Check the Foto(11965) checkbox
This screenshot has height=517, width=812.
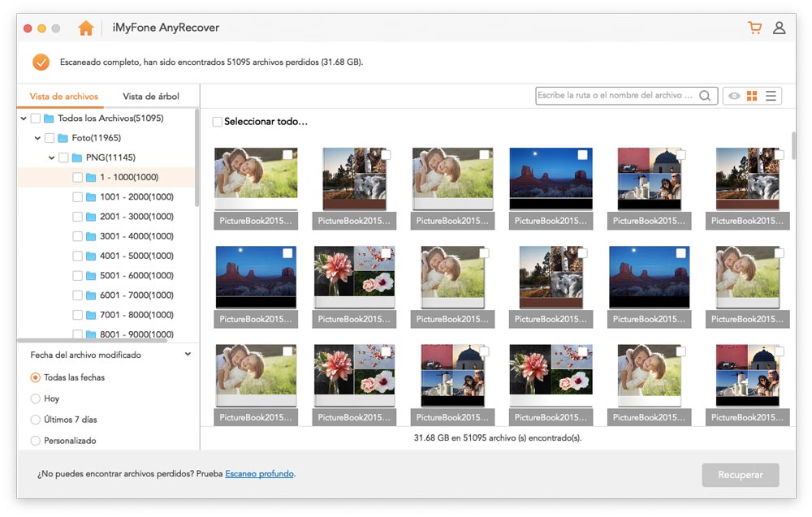50,138
